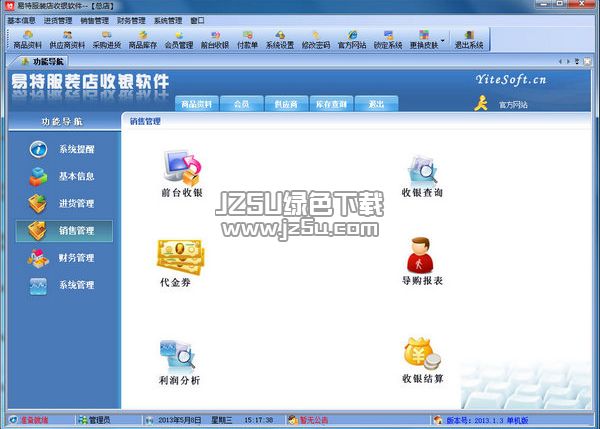Open the 代金券 cash icon
Viewport: 600px width, 429px height.
[180, 263]
